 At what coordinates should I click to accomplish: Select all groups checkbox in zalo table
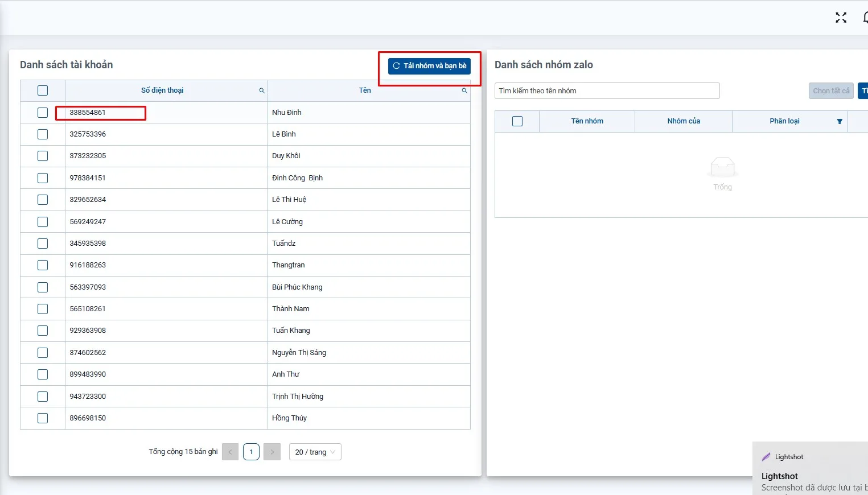point(517,121)
